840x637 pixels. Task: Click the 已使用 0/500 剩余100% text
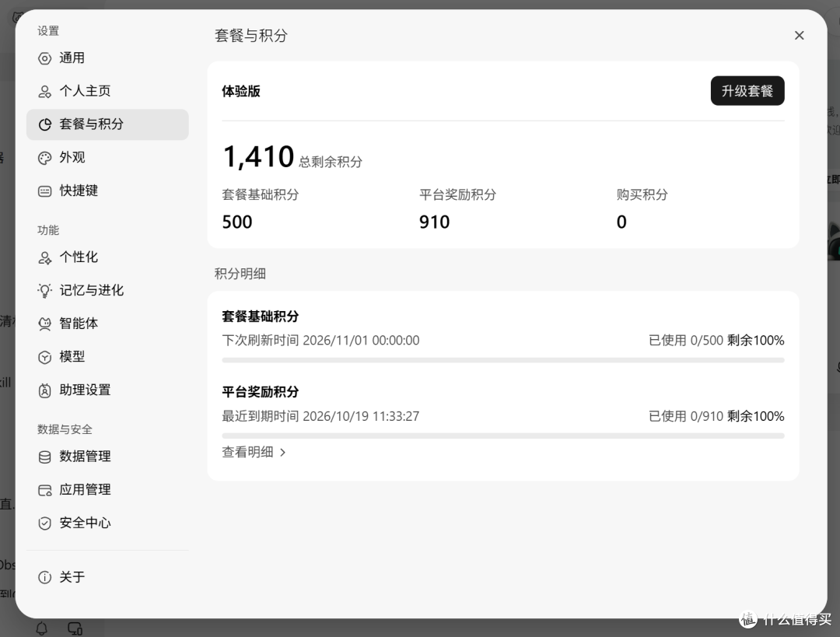coord(716,341)
